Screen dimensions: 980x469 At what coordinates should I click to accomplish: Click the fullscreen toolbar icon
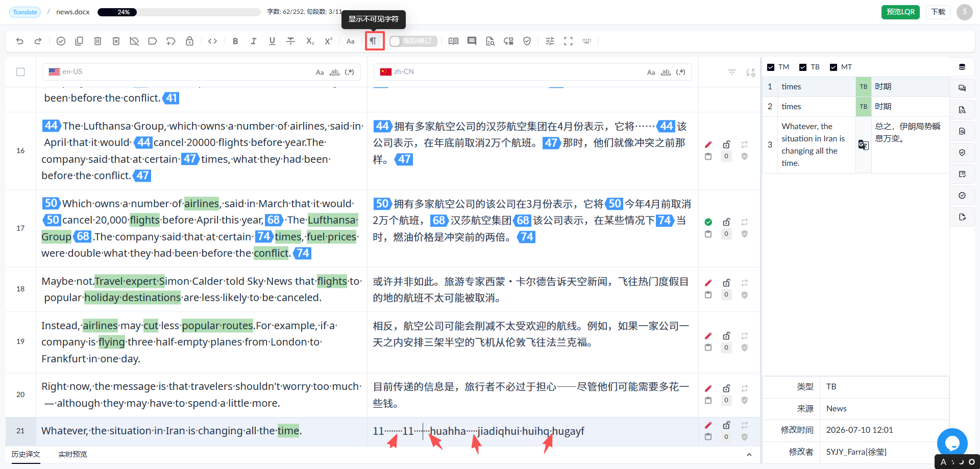click(x=568, y=41)
